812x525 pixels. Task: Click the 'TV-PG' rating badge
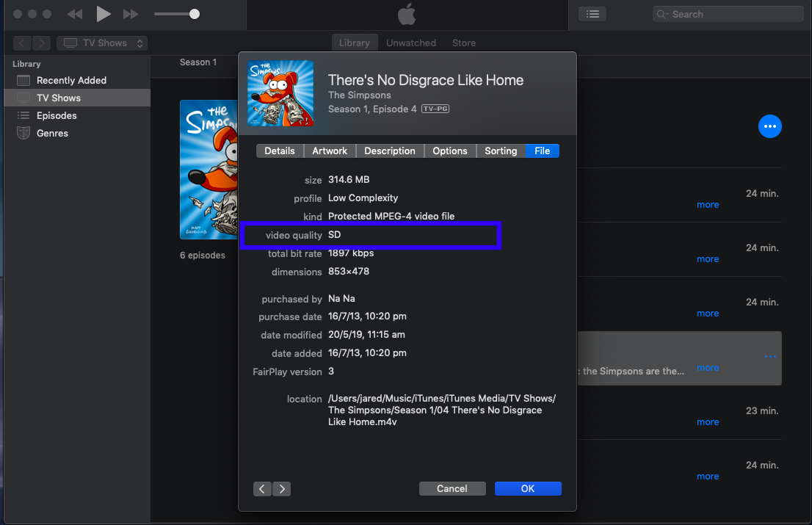tap(435, 109)
